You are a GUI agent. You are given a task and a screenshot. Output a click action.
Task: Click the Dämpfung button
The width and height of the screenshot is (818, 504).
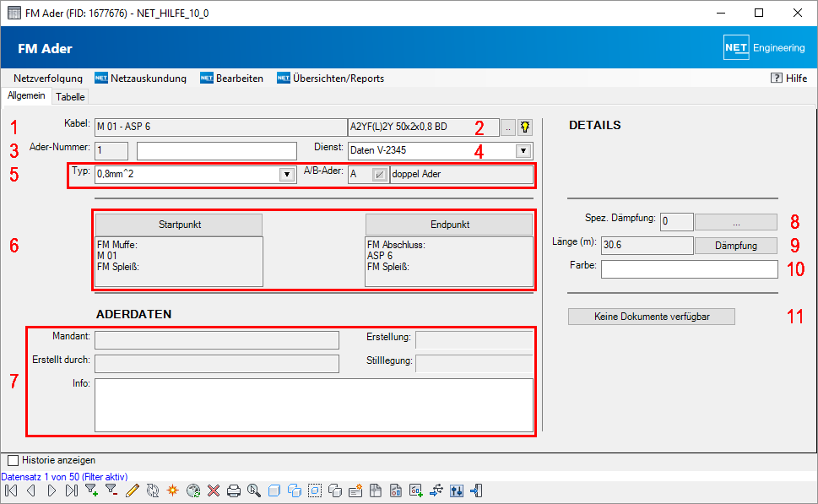[734, 246]
